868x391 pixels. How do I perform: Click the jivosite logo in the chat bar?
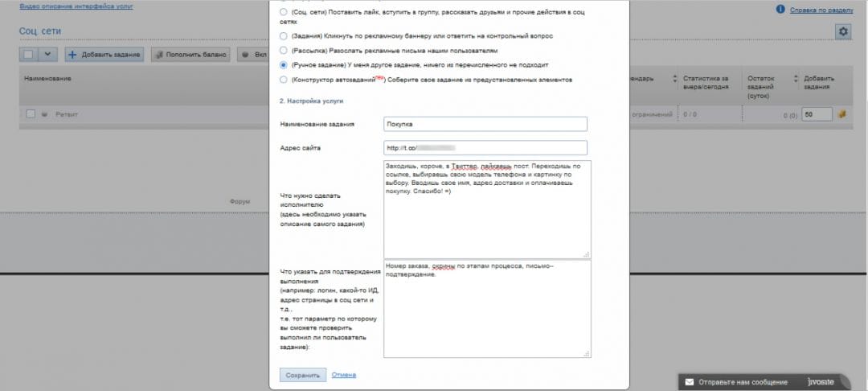click(x=820, y=382)
